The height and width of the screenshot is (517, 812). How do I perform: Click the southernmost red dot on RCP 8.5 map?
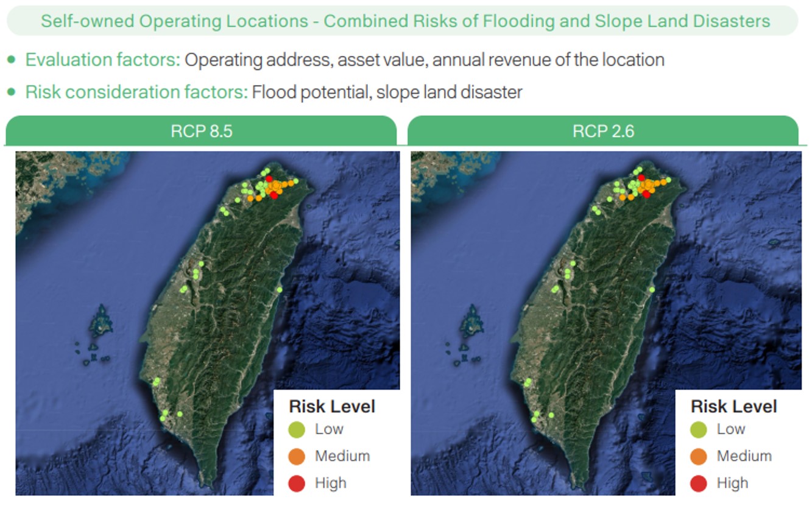pyautogui.click(x=274, y=195)
